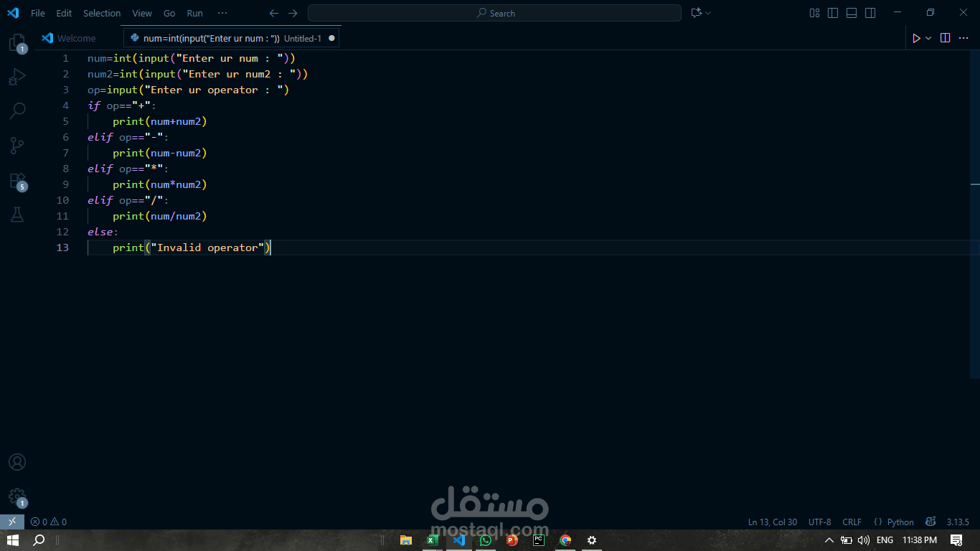Image resolution: width=980 pixels, height=551 pixels.
Task: Toggle the primary side bar
Action: (833, 13)
